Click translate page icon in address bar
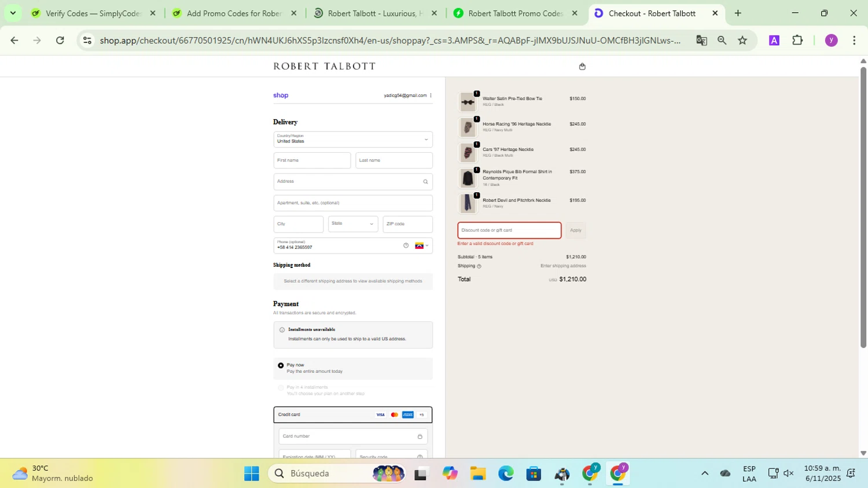Viewport: 868px width, 488px height. pyautogui.click(x=701, y=40)
